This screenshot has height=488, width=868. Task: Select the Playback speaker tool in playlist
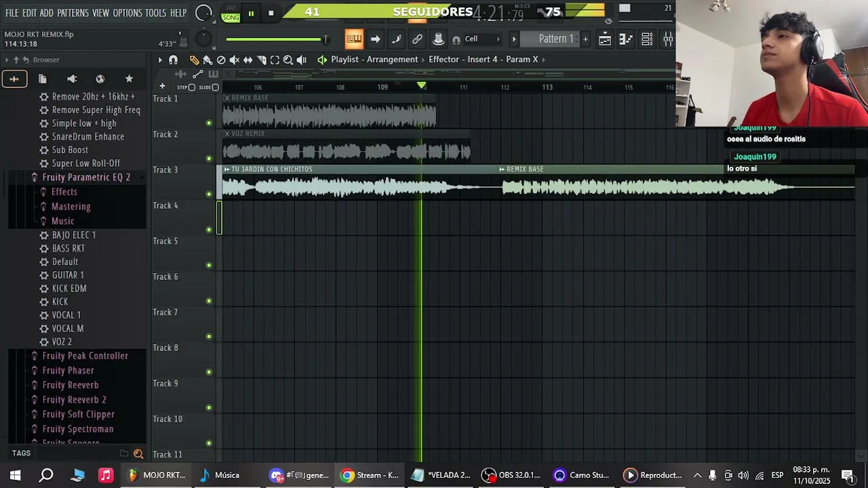[x=302, y=60]
